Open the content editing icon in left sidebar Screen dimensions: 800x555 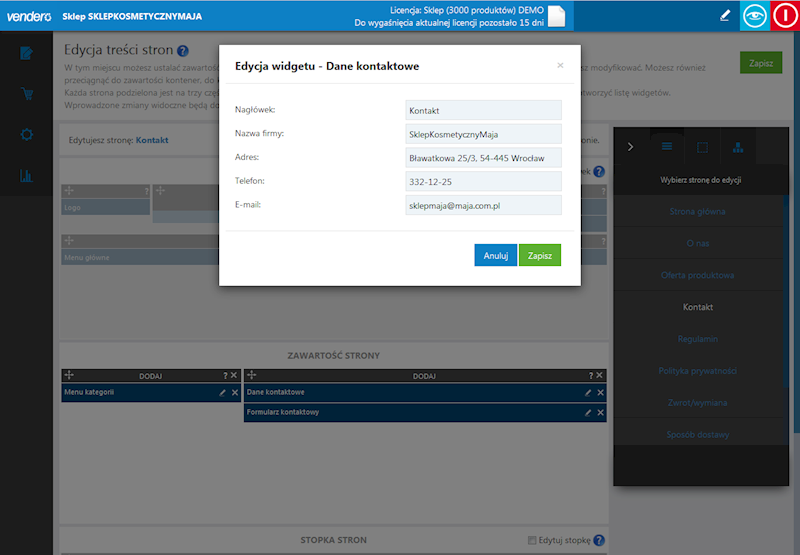point(26,53)
